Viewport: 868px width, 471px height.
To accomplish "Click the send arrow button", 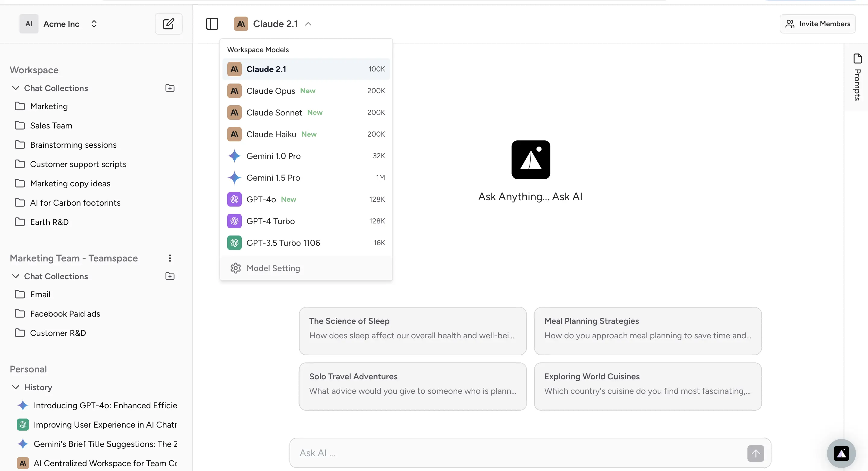I will coord(756,453).
